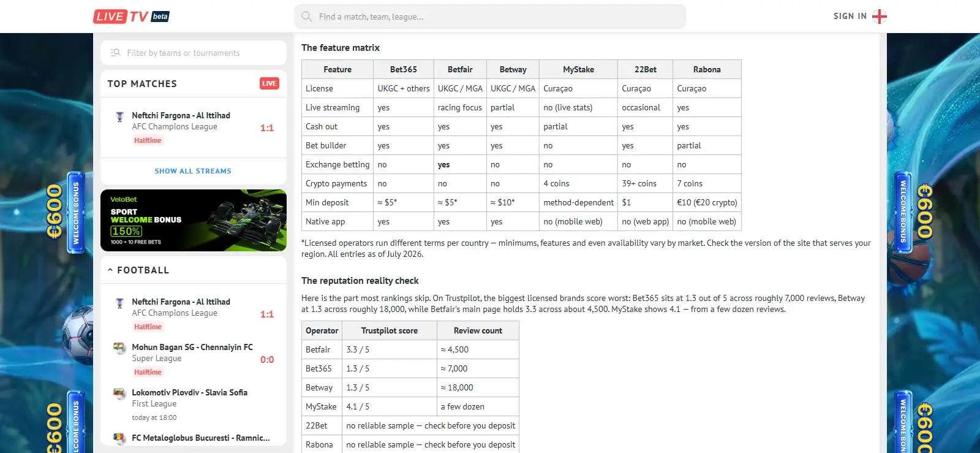Open the Football list Neftchi Fargona - Al Ittihad match
This screenshot has height=453, width=980.
pyautogui.click(x=194, y=314)
